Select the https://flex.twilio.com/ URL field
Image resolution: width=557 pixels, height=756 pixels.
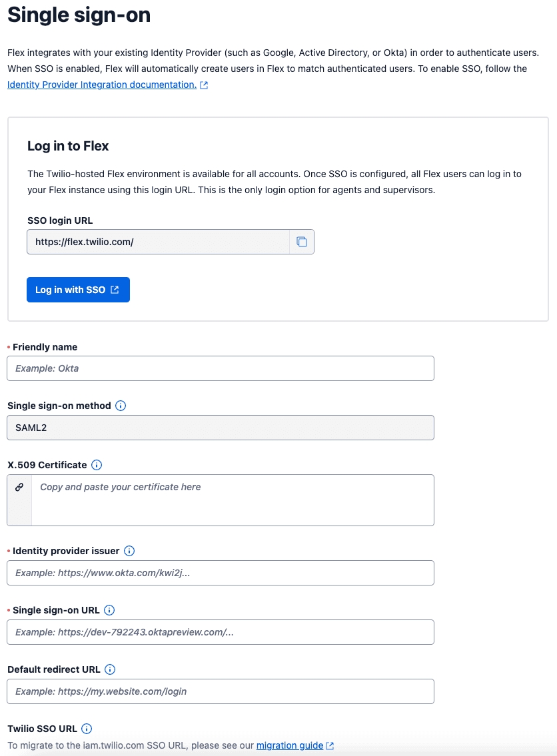click(160, 241)
